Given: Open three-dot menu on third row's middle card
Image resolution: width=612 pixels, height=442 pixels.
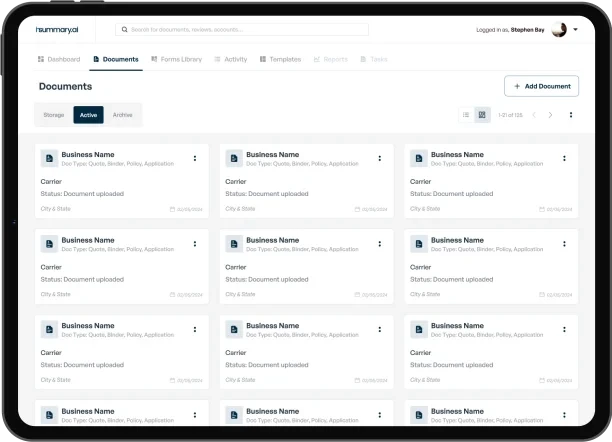Looking at the screenshot, I should click(379, 329).
